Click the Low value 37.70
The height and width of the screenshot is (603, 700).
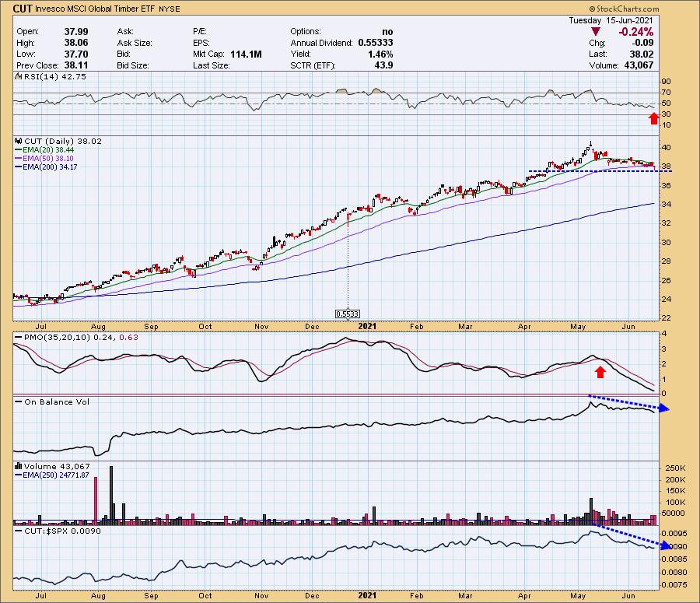click(x=76, y=54)
